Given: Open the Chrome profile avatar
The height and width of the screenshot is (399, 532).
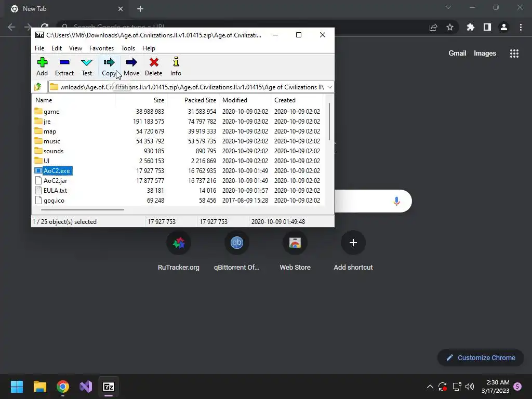Looking at the screenshot, I should pos(504,27).
